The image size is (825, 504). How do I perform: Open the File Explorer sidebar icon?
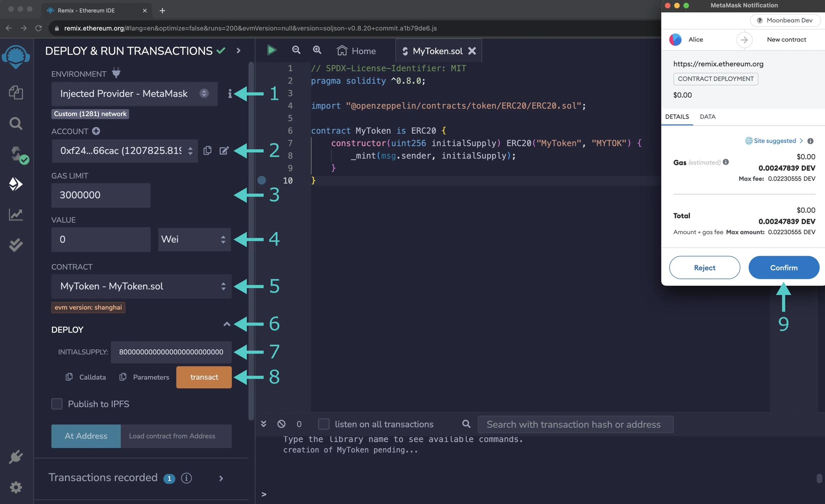[x=16, y=93]
